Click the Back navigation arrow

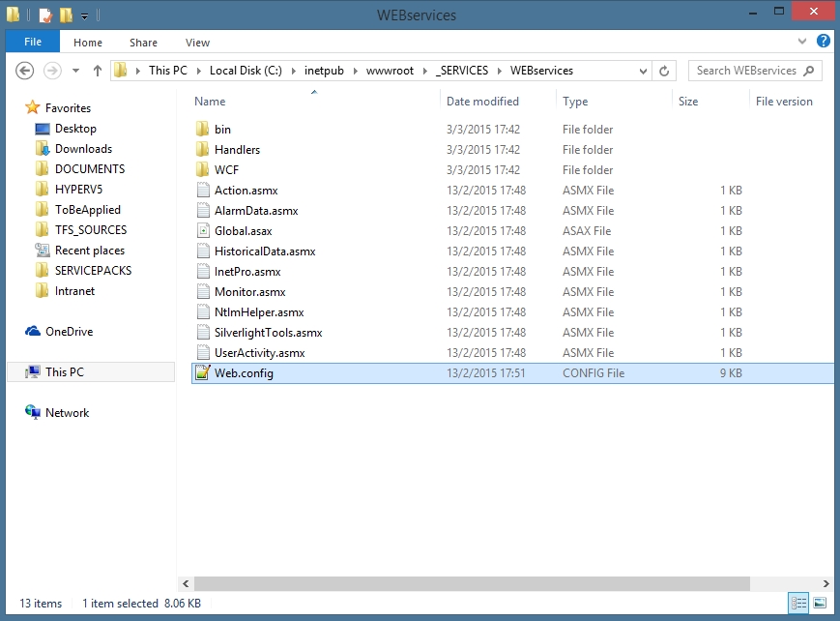(x=23, y=70)
